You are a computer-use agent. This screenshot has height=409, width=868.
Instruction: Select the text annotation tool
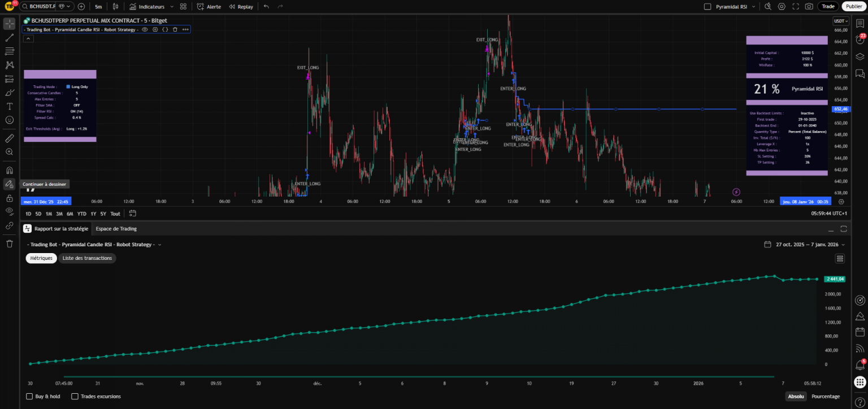coord(8,106)
